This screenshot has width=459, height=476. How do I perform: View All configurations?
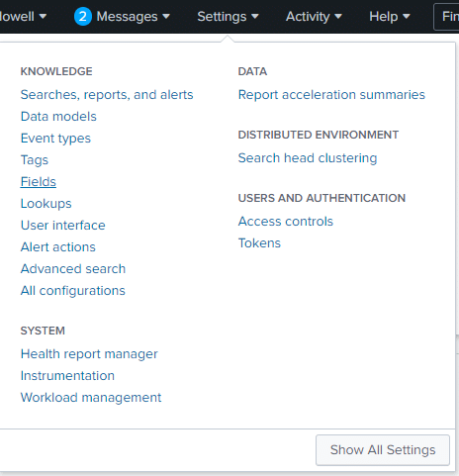(73, 291)
